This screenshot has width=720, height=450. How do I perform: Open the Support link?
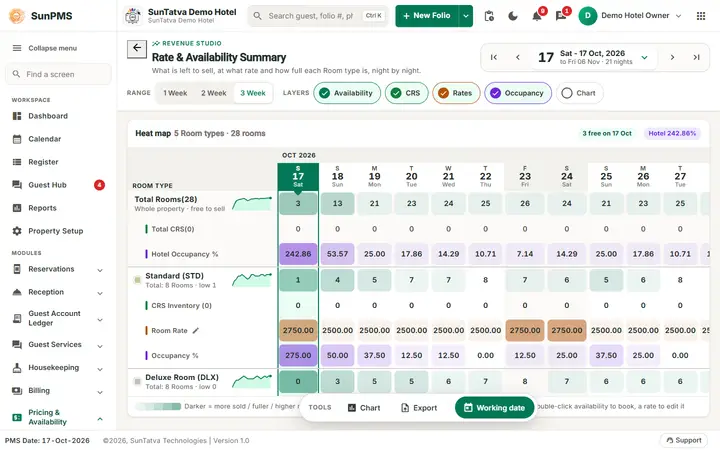click(x=684, y=440)
